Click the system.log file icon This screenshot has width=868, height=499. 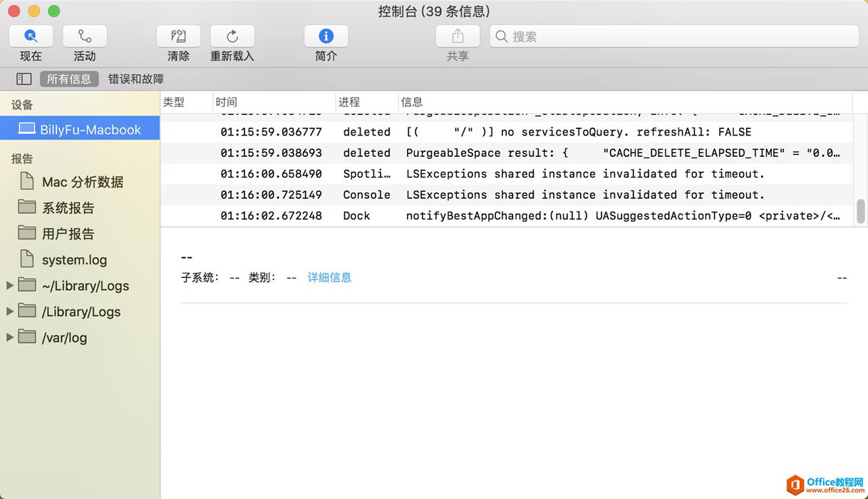point(27,258)
